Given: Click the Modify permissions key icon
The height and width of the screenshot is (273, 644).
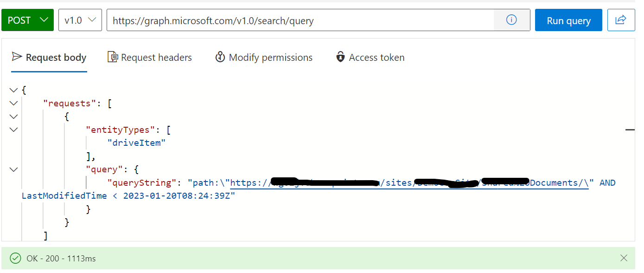Looking at the screenshot, I should coord(220,57).
